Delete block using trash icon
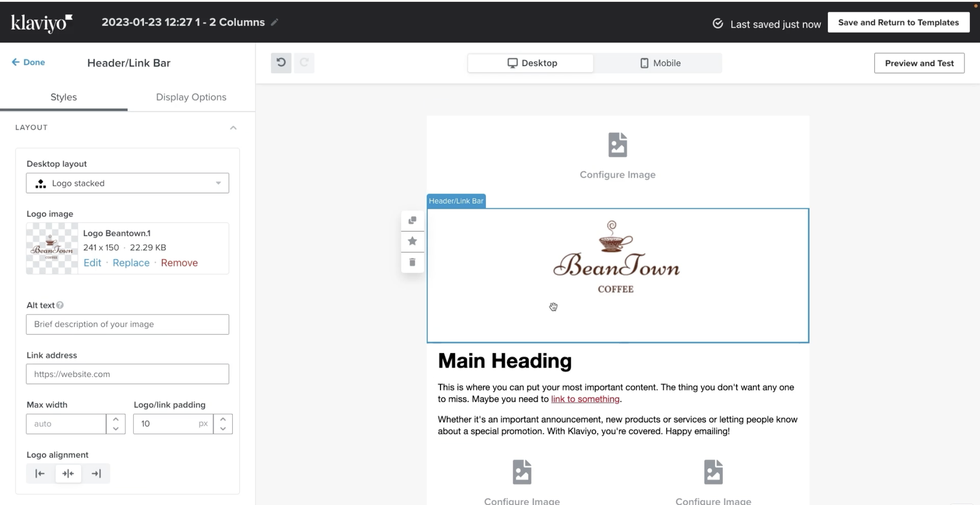Image resolution: width=980 pixels, height=505 pixels. pos(412,262)
